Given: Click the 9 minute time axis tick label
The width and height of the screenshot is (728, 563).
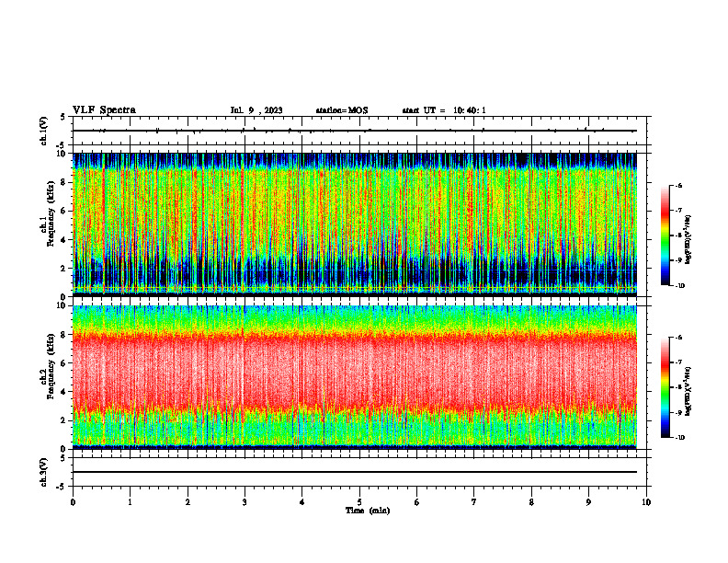Looking at the screenshot, I should [x=588, y=502].
